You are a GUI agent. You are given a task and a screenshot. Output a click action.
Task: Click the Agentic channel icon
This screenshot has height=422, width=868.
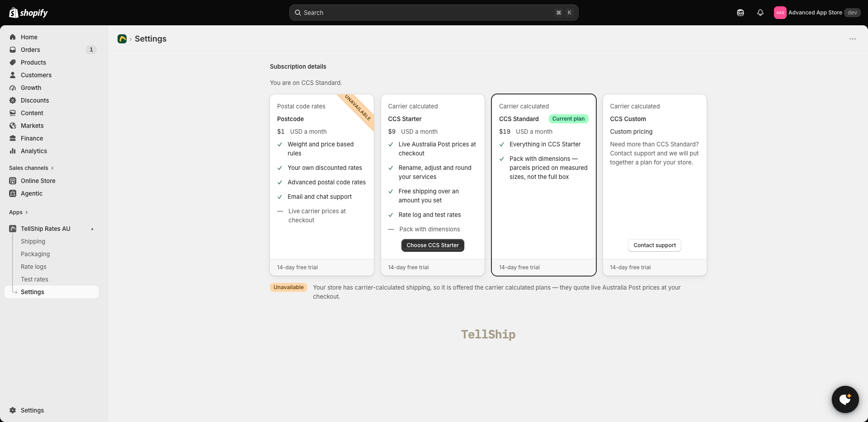13,193
